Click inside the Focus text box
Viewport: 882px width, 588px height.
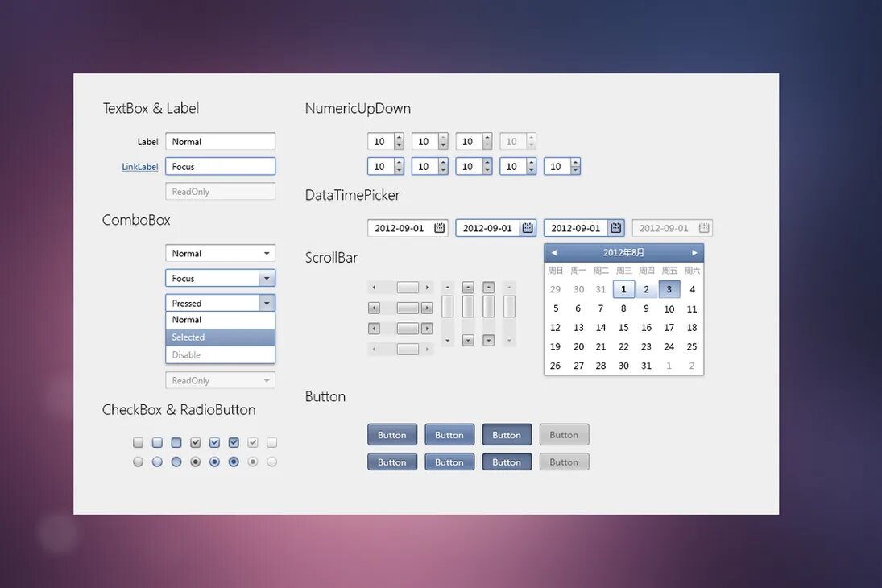(x=220, y=167)
